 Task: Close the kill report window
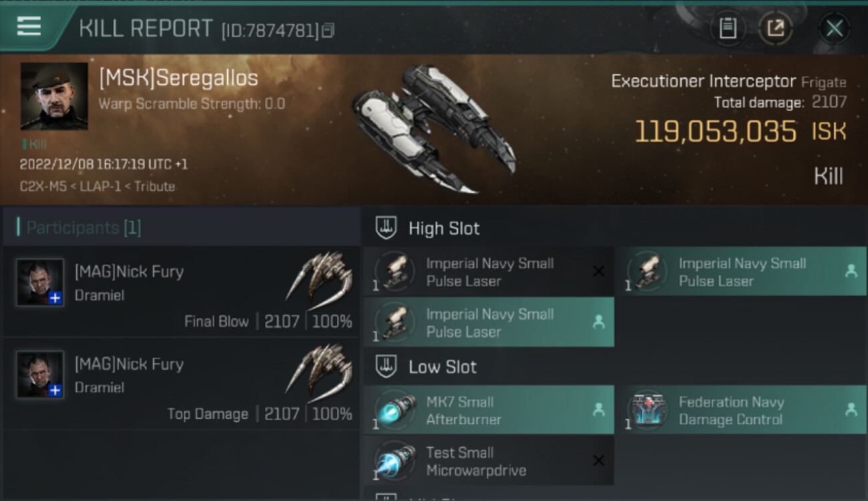pyautogui.click(x=834, y=28)
